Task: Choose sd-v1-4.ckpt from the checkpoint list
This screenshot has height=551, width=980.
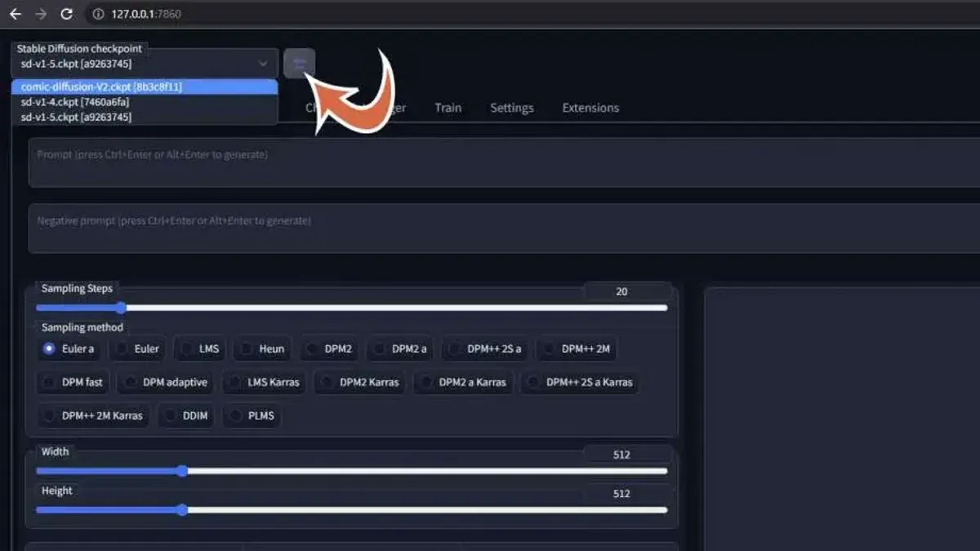Action: 145,102
